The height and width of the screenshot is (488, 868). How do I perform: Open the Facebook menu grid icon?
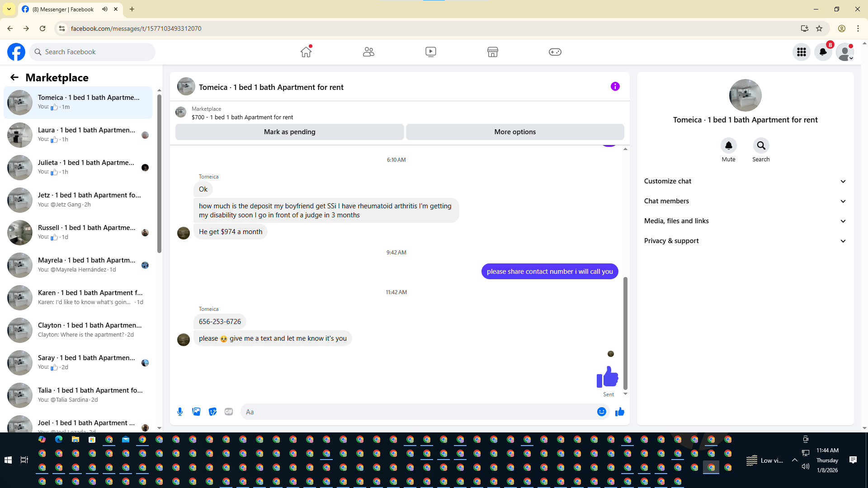tap(802, 52)
